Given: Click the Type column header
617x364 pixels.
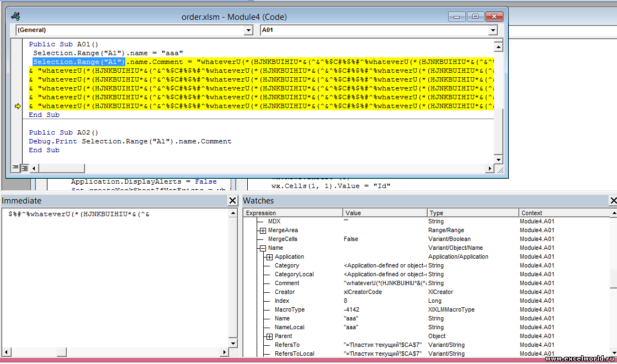Looking at the screenshot, I should tap(473, 213).
